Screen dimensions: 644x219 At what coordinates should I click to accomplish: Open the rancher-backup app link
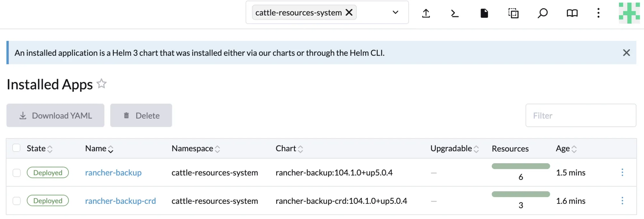coord(113,173)
